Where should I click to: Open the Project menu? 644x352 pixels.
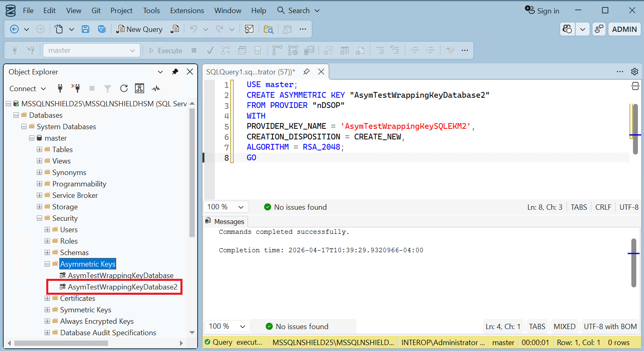[122, 10]
